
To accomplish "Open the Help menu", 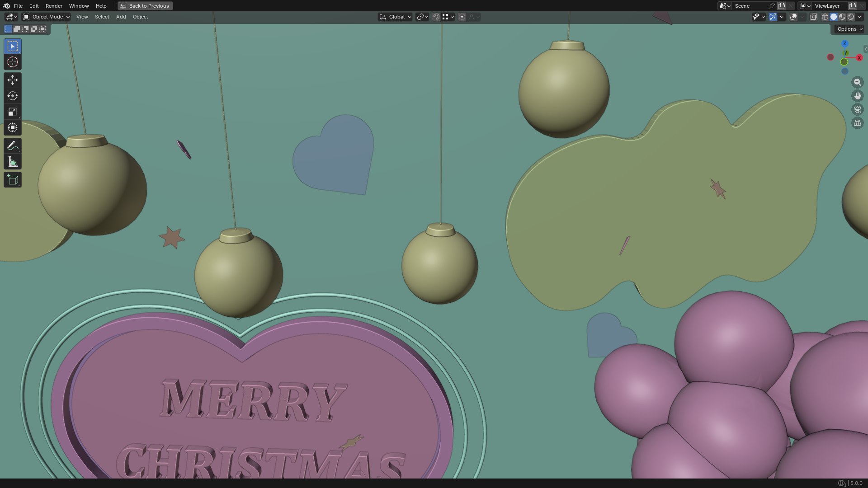I will point(101,6).
